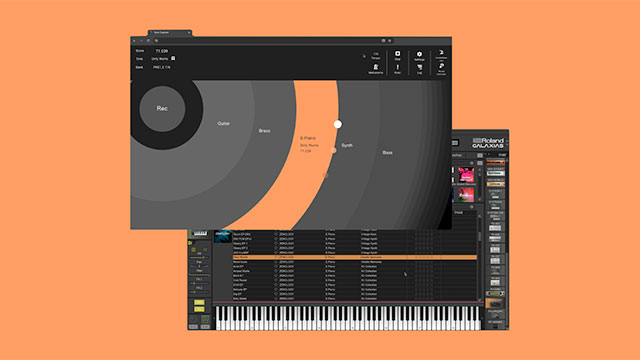The image size is (640, 360).
Task: Click the Bank value text
Action: tap(162, 67)
